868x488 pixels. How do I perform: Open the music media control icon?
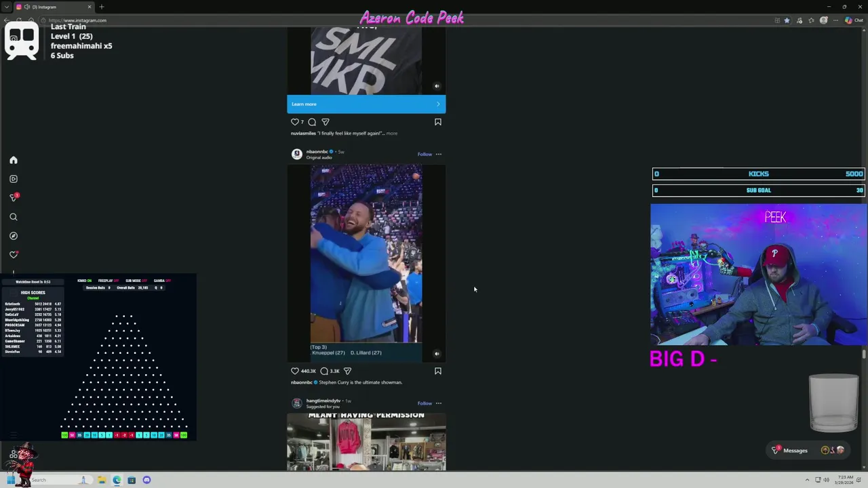[800, 20]
